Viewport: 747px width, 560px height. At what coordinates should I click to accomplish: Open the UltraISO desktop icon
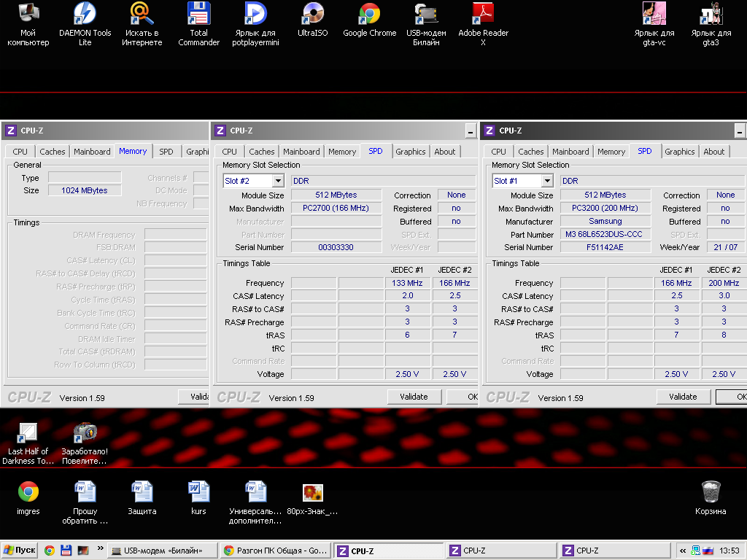coord(313,14)
